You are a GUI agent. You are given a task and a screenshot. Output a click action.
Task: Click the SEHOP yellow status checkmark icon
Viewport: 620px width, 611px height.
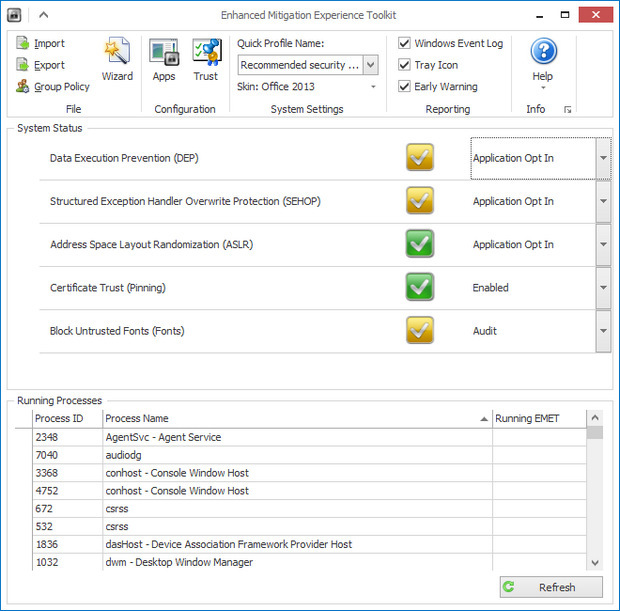click(x=420, y=201)
